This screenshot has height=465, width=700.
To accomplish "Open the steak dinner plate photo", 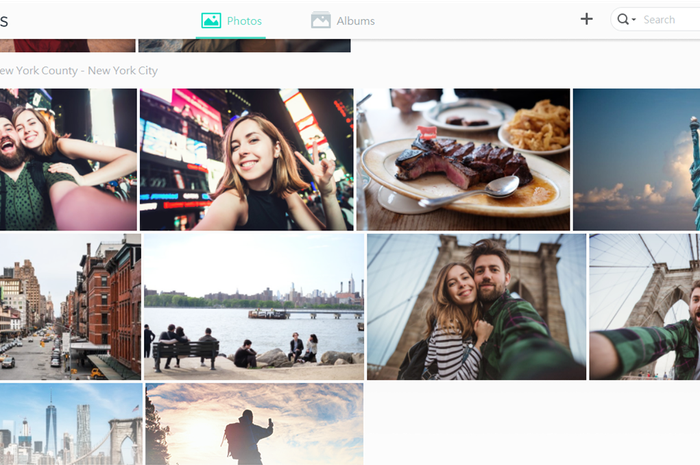I will coord(463,159).
